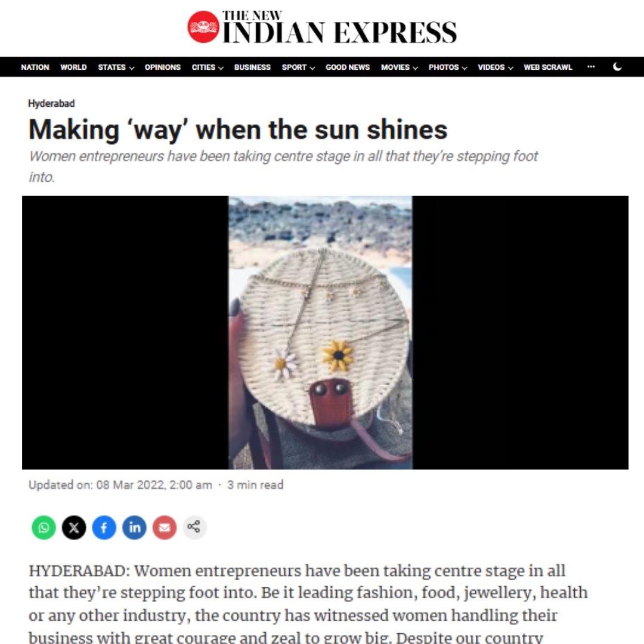
Task: Open the Good News section
Action: [x=348, y=67]
